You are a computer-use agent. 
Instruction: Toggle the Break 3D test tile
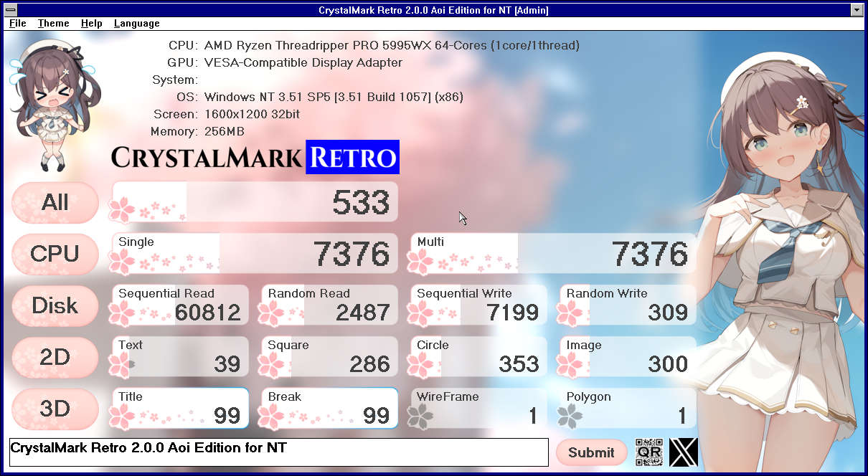(x=327, y=408)
